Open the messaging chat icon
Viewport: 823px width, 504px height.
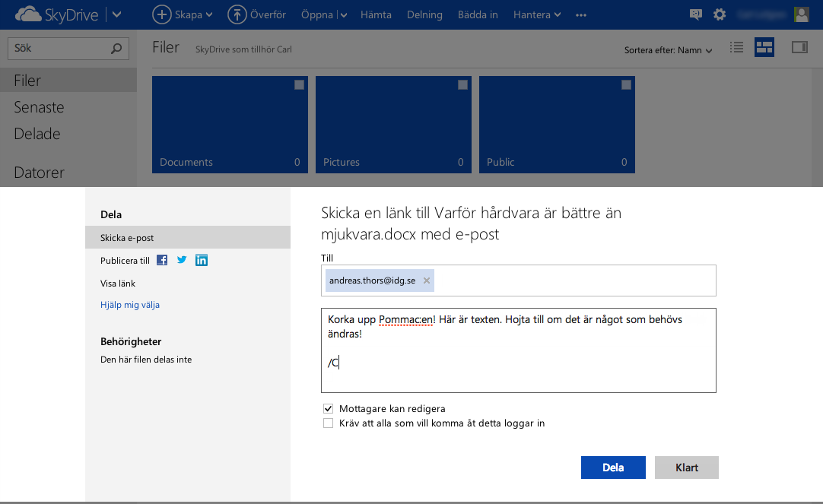point(695,14)
